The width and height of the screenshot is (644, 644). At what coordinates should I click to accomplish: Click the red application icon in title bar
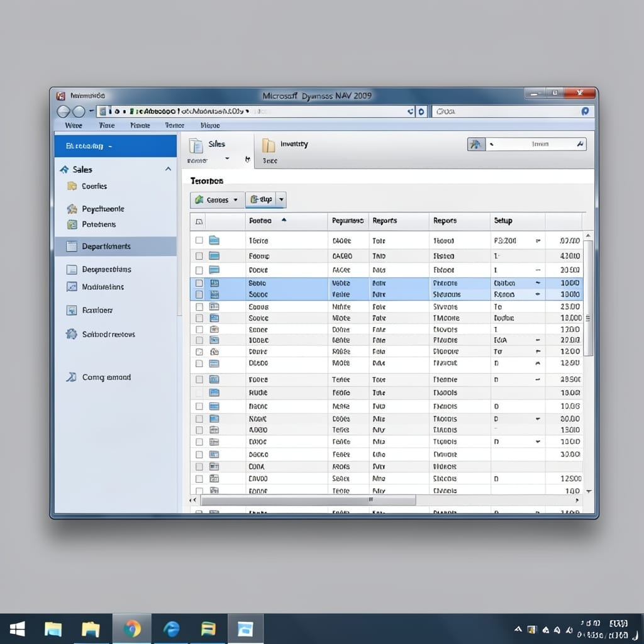[61, 96]
